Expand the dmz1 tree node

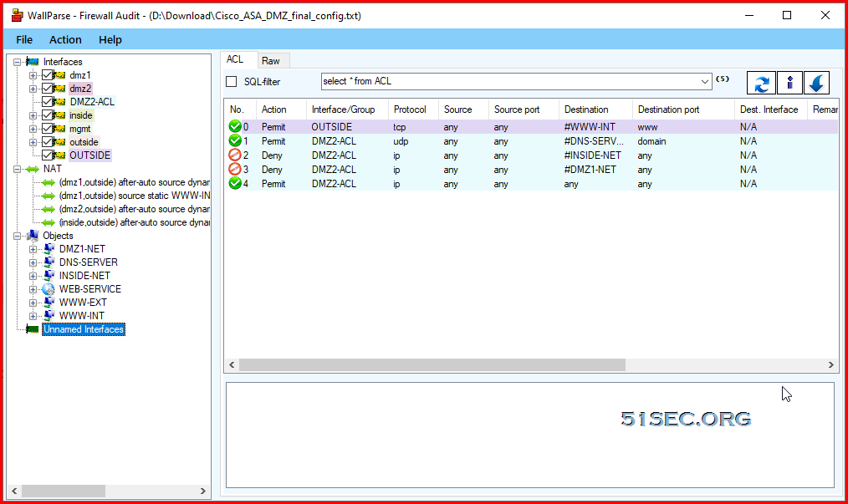(x=33, y=75)
